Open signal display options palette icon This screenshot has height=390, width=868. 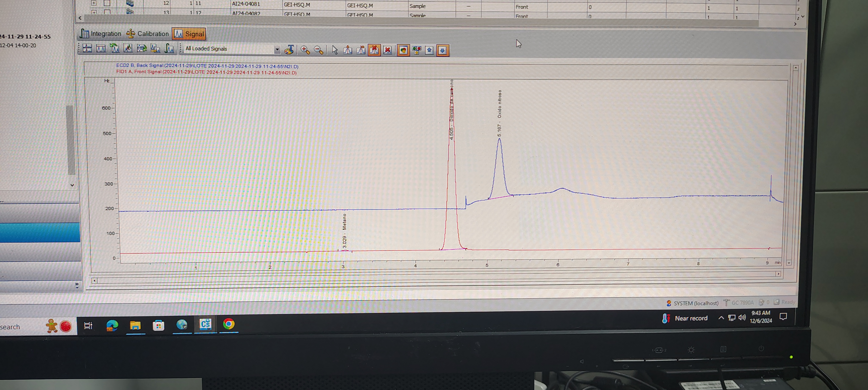289,50
